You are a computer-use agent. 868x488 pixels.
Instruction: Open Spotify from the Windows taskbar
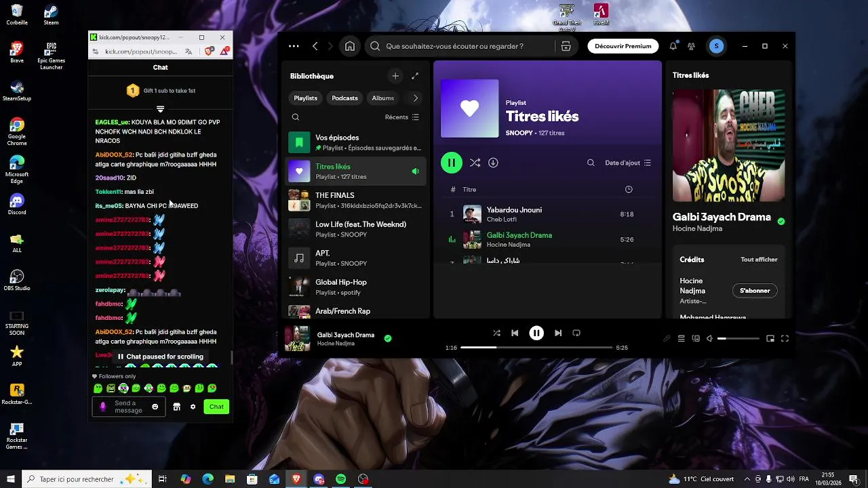tap(341, 479)
